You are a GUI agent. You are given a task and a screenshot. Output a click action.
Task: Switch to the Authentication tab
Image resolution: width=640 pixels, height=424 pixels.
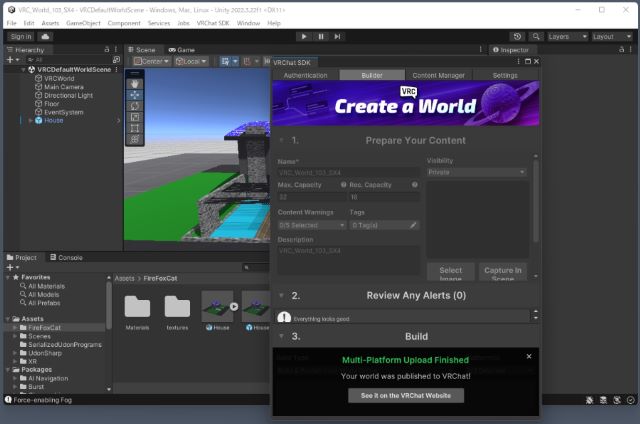coord(306,75)
